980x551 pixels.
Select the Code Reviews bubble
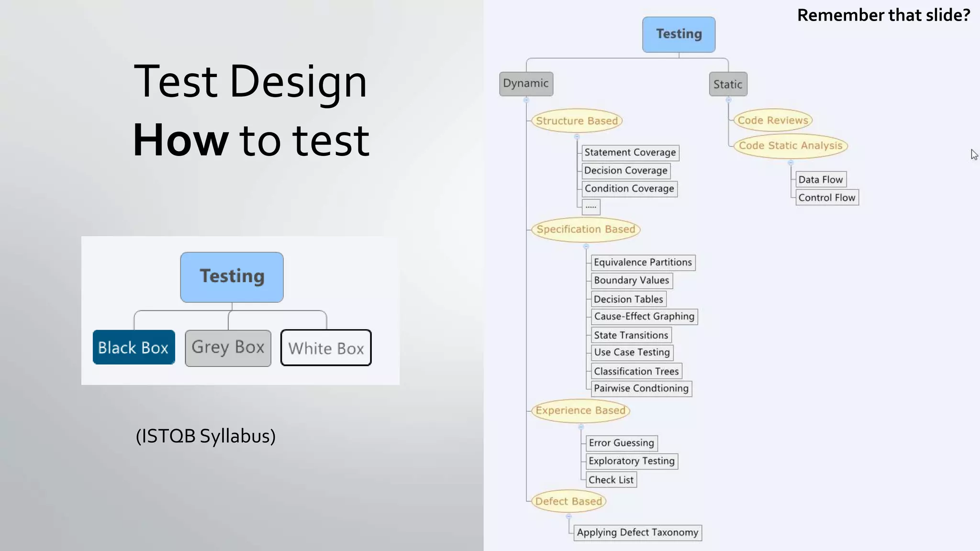point(772,120)
